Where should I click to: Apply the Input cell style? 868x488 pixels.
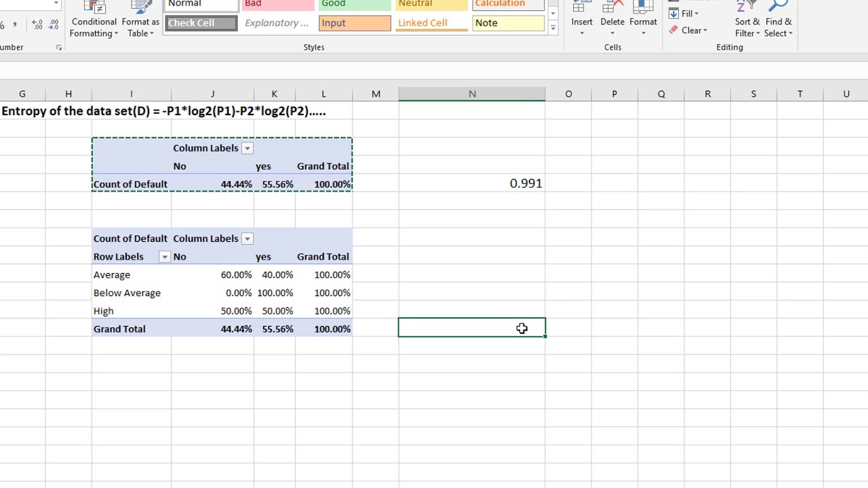point(355,23)
